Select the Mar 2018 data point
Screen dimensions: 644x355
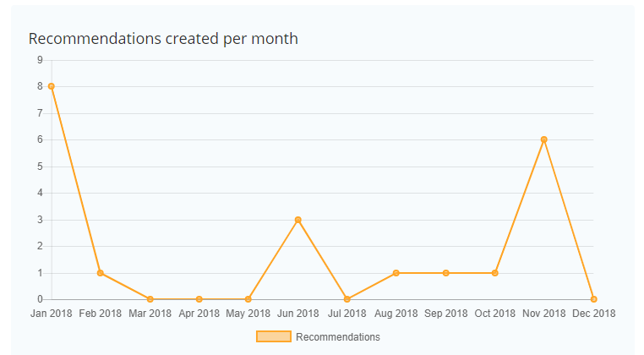tap(150, 299)
